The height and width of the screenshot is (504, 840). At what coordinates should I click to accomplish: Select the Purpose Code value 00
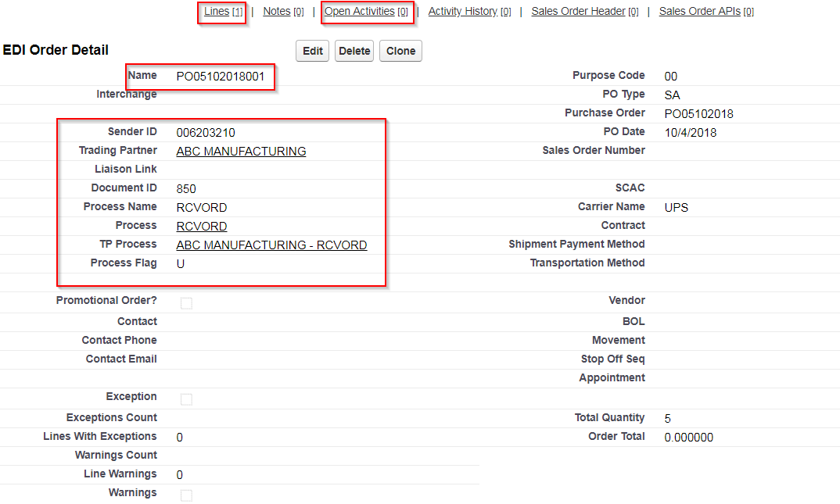click(671, 77)
